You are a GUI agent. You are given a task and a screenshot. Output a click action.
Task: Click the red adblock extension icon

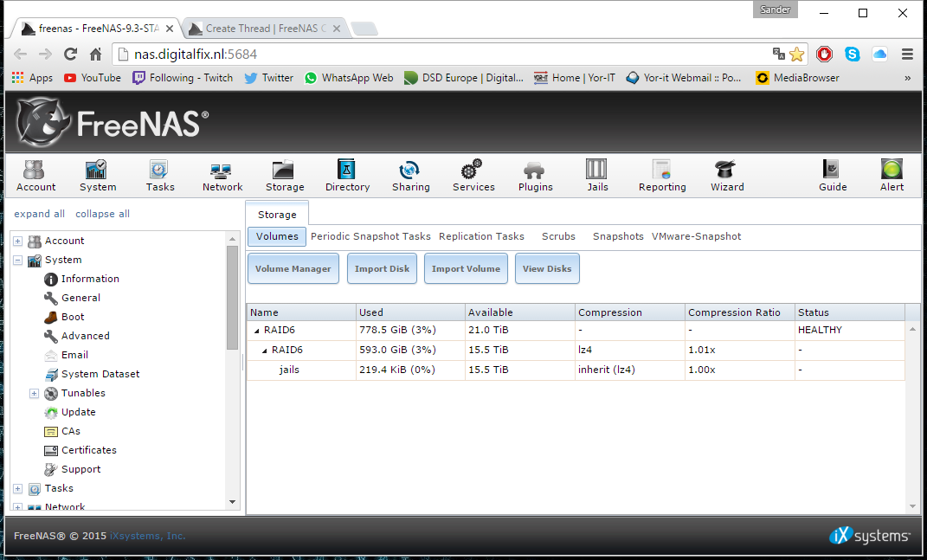824,55
